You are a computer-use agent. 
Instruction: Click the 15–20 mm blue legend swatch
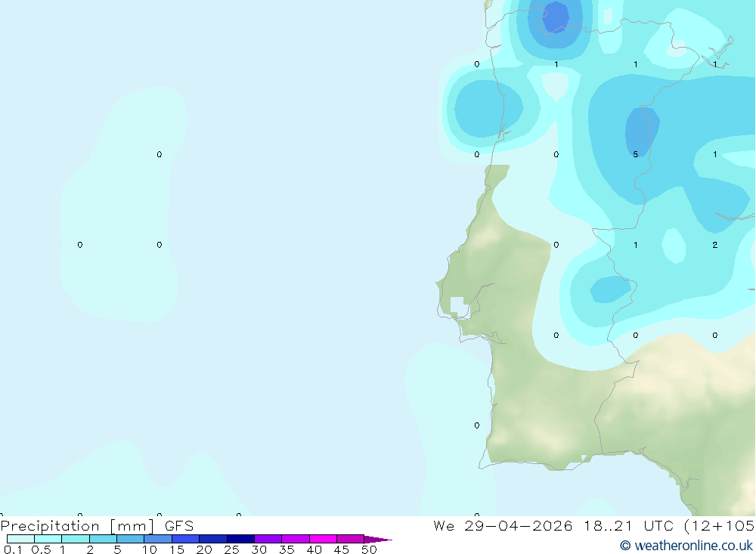(x=186, y=539)
